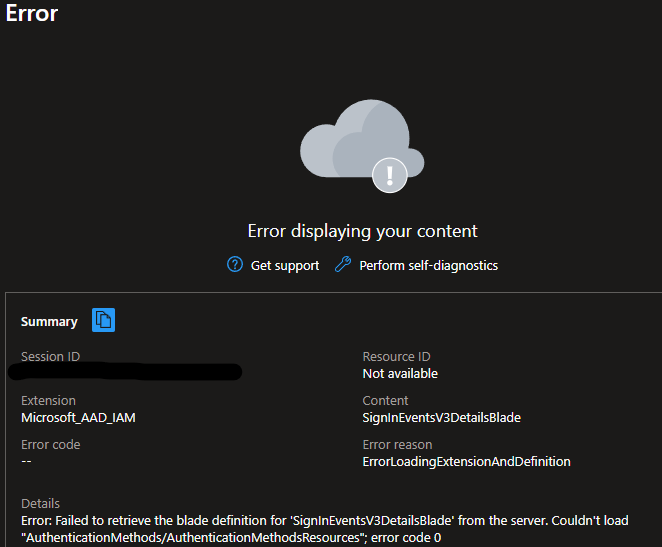Screen dimensions: 662x547
Task: Select the 'Failed to retrieve the blade definition' line
Action: pyautogui.click(x=325, y=520)
